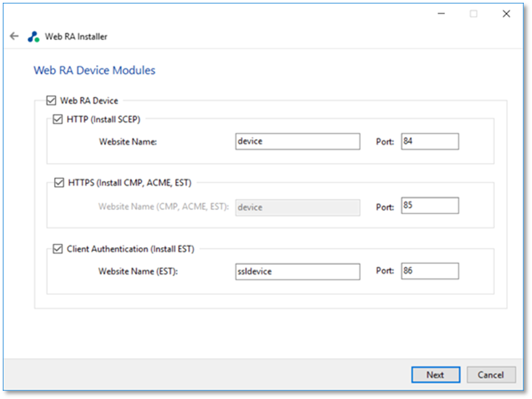The height and width of the screenshot is (399, 532).
Task: Click the Cancel button
Action: point(491,374)
